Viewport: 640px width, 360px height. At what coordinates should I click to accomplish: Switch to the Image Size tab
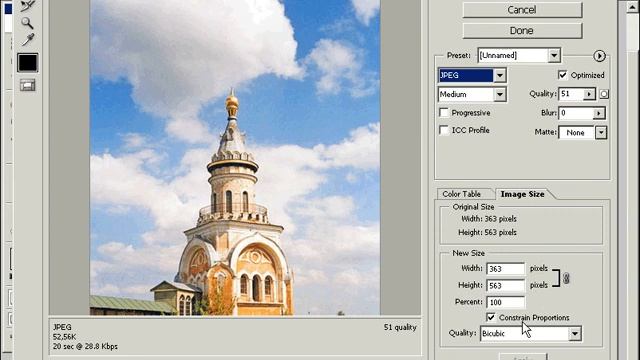[x=522, y=194]
